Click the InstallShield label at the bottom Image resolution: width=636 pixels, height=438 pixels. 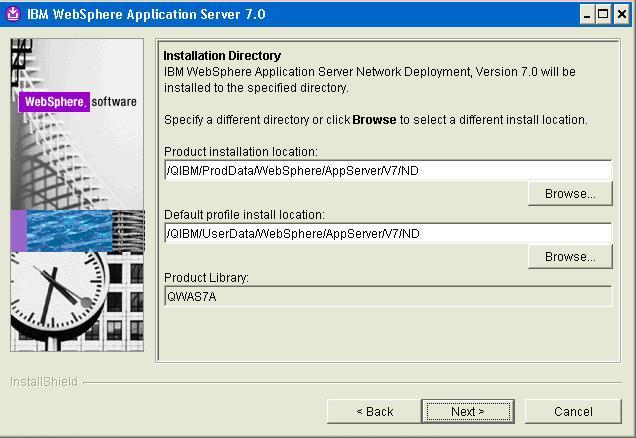(44, 382)
